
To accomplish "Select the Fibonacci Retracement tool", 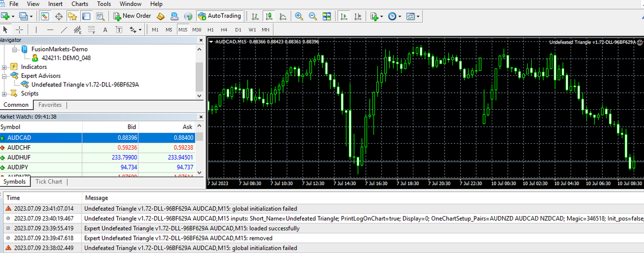I will coord(91,29).
